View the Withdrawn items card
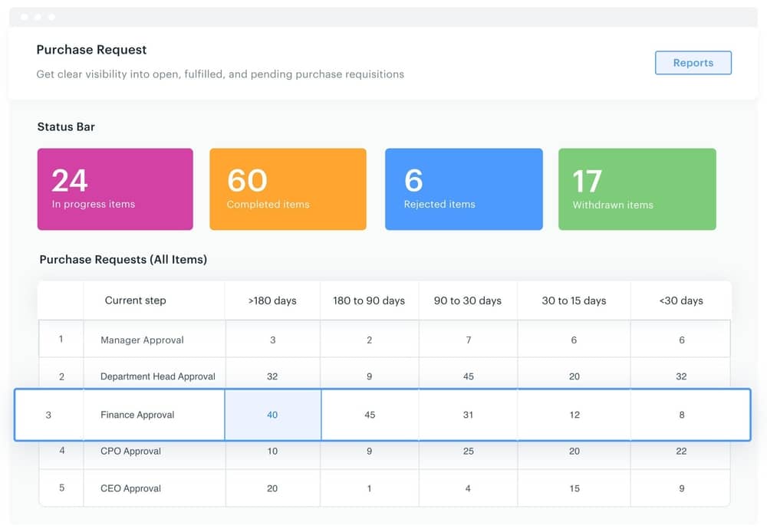Screen dimensions: 767x532 point(637,189)
